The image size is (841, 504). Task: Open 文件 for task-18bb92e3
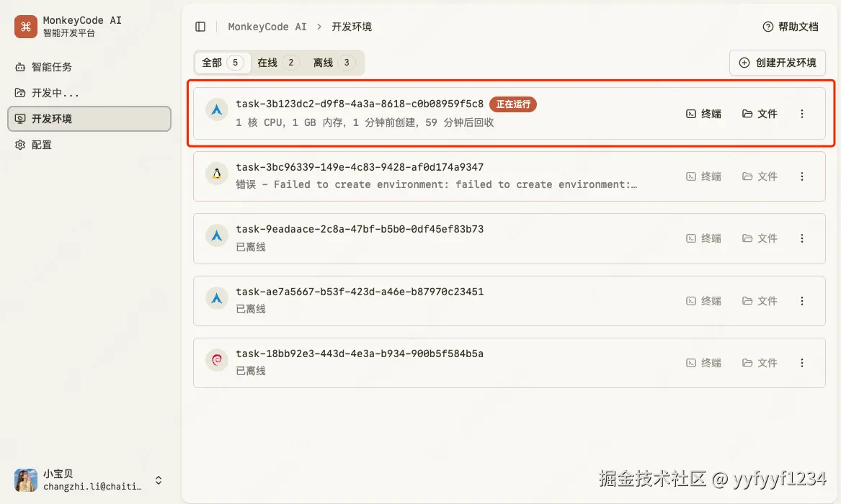[x=760, y=363]
